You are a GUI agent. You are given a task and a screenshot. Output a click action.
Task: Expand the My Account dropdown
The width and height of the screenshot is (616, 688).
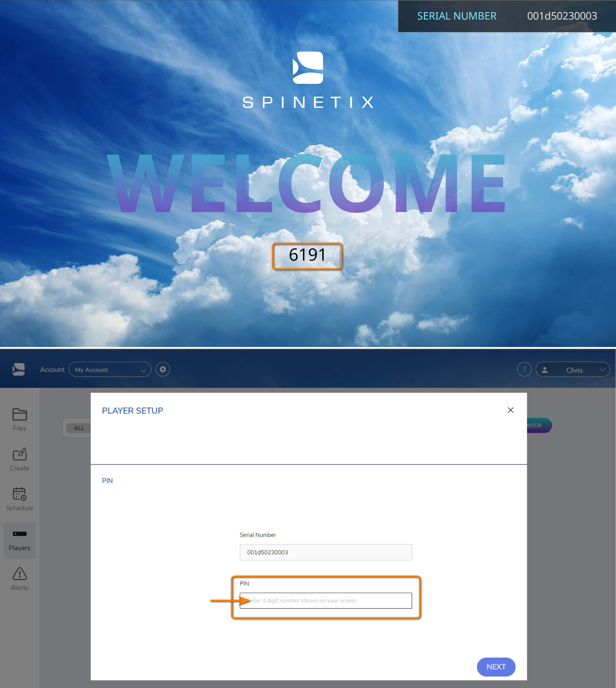[x=110, y=370]
